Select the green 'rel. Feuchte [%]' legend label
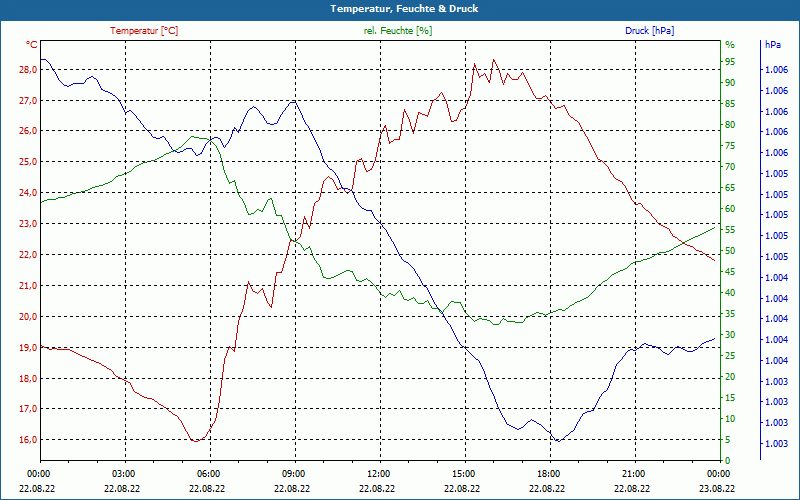 [x=398, y=31]
